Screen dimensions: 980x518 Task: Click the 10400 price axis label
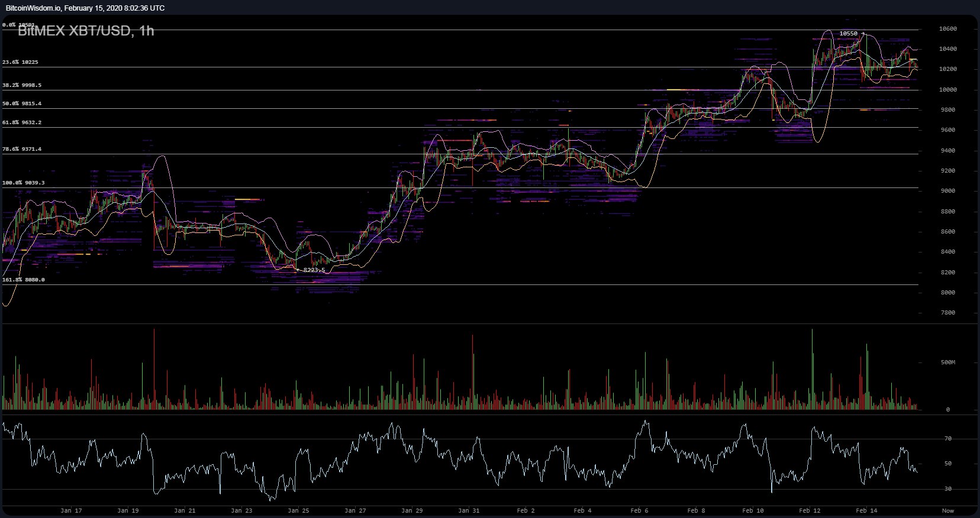click(948, 49)
